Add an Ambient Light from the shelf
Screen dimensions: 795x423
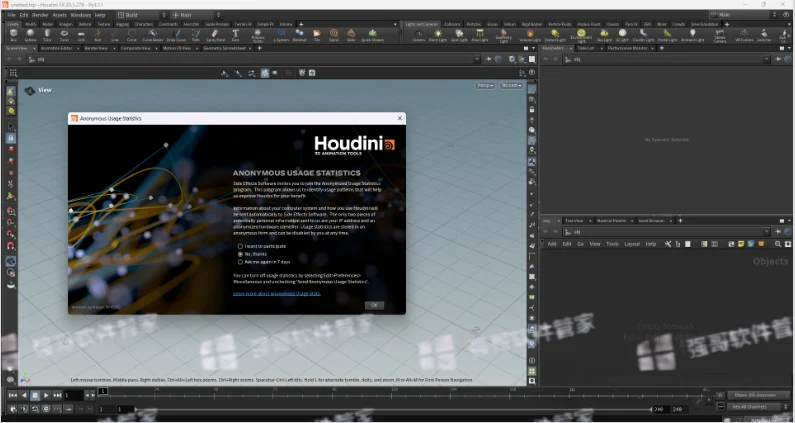(x=693, y=35)
